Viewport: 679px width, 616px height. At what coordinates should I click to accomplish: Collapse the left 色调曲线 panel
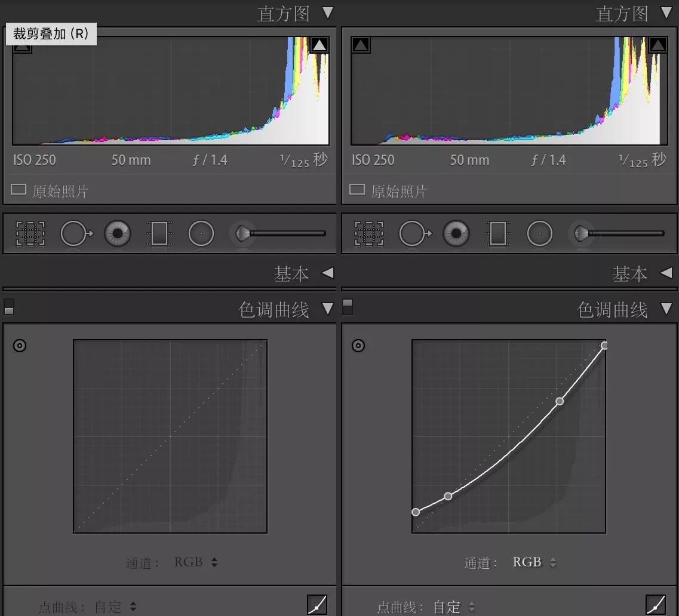[328, 309]
